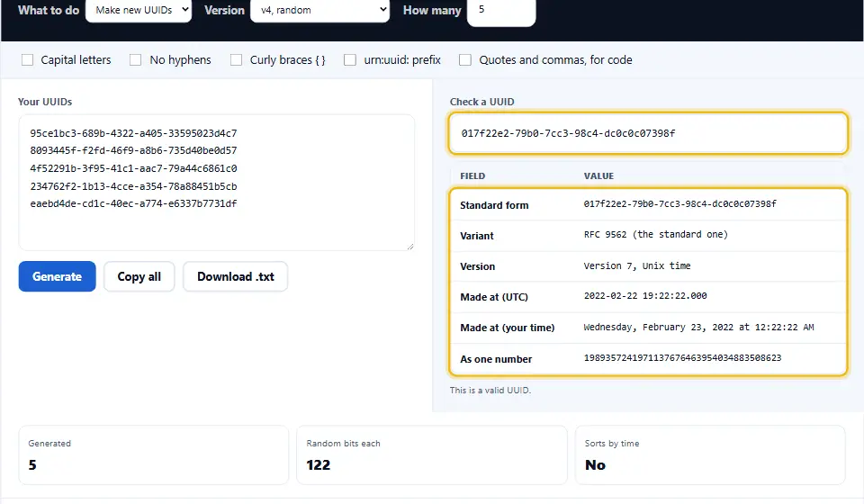Click the 'Check a UUID' label

pyautogui.click(x=482, y=102)
